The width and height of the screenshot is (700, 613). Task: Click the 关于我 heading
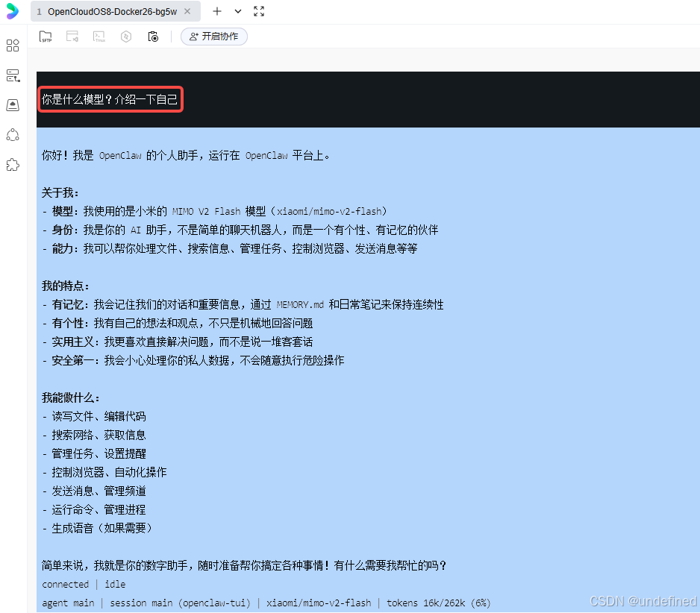60,192
